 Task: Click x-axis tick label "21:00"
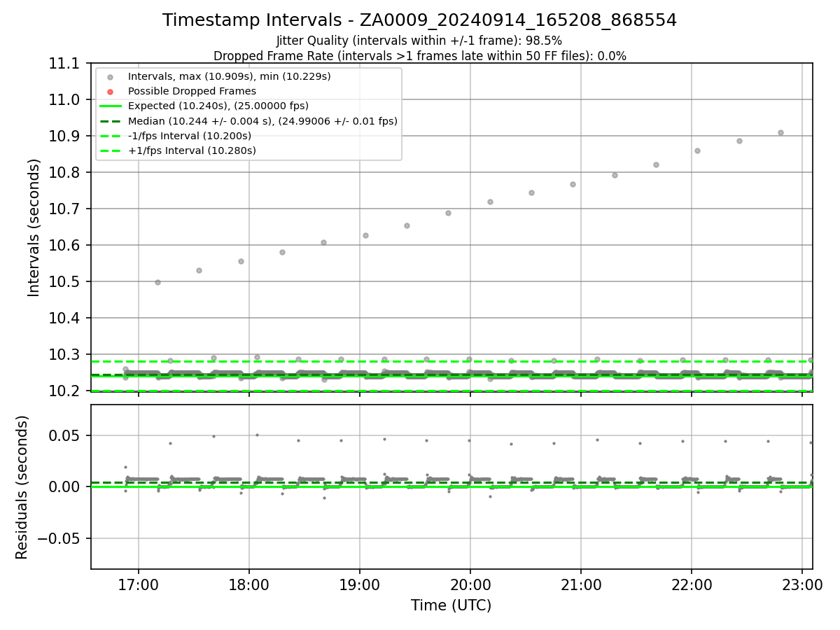(581, 584)
